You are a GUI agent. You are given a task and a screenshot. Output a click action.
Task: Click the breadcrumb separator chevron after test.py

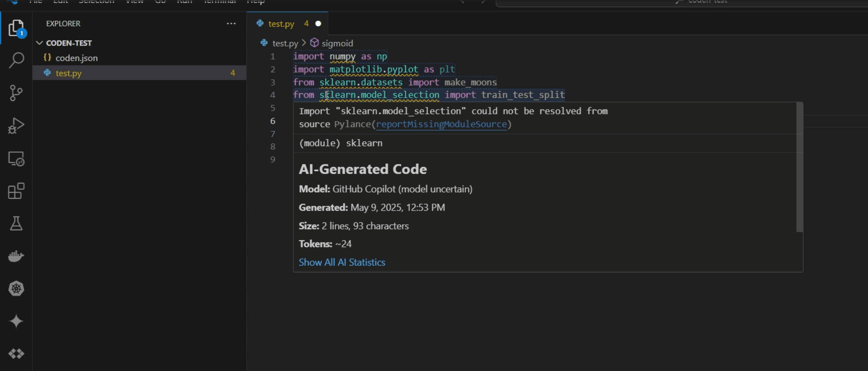pos(304,43)
